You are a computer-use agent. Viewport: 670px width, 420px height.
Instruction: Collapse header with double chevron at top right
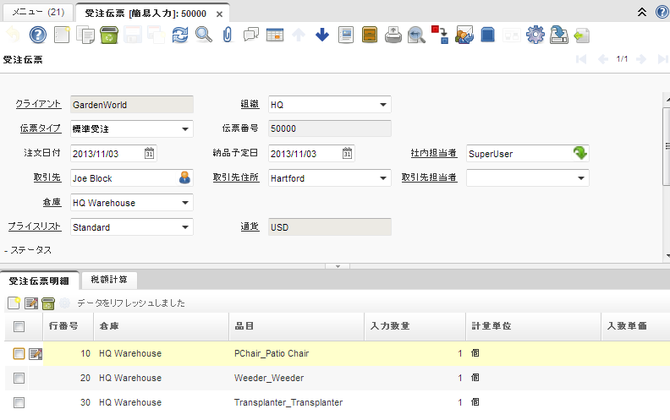642,12
